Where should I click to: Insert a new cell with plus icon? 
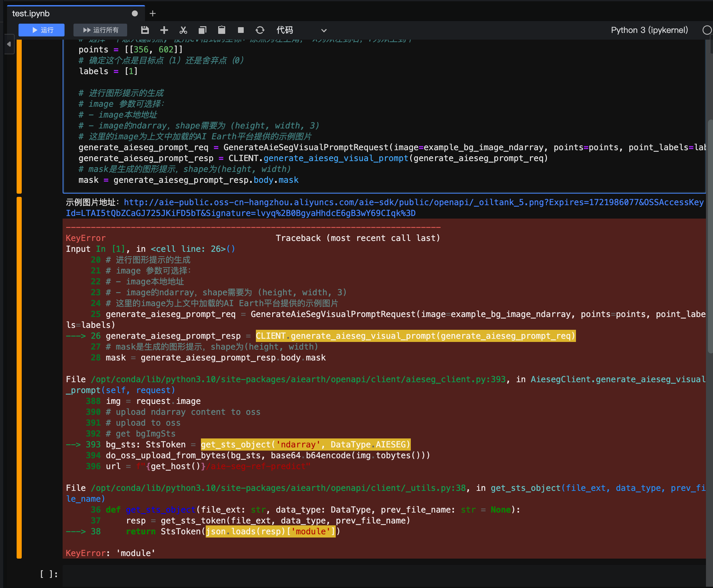pyautogui.click(x=164, y=30)
